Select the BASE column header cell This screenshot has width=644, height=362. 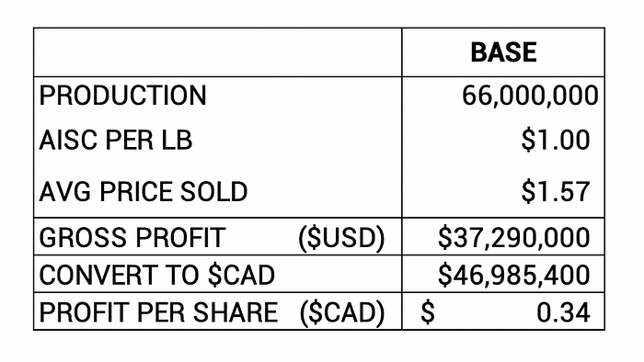coord(503,52)
